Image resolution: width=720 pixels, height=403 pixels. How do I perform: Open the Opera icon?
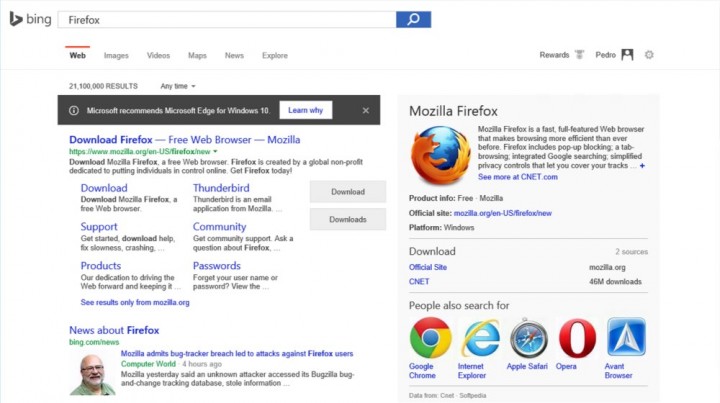(577, 338)
